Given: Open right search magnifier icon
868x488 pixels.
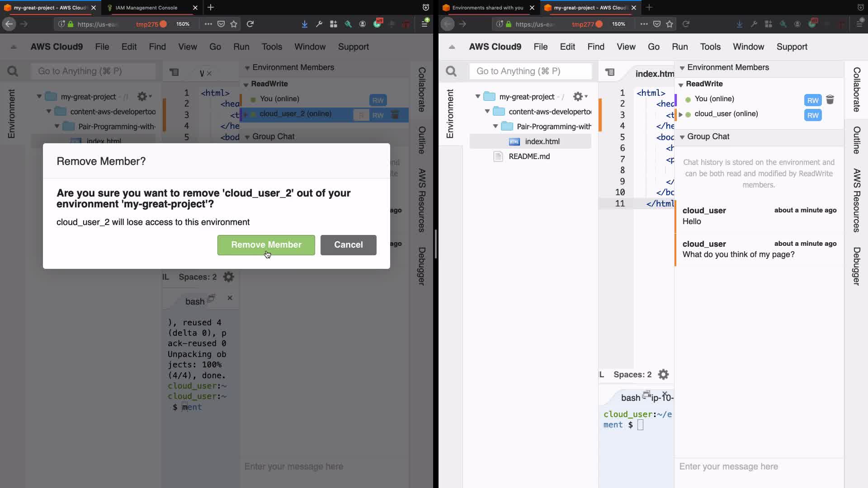Looking at the screenshot, I should 451,71.
